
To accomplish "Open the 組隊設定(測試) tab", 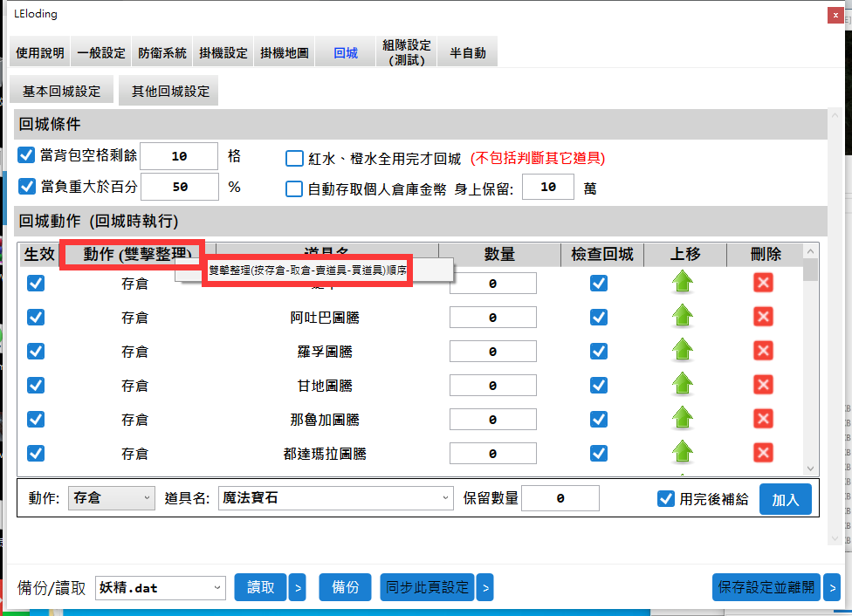I will (x=407, y=52).
